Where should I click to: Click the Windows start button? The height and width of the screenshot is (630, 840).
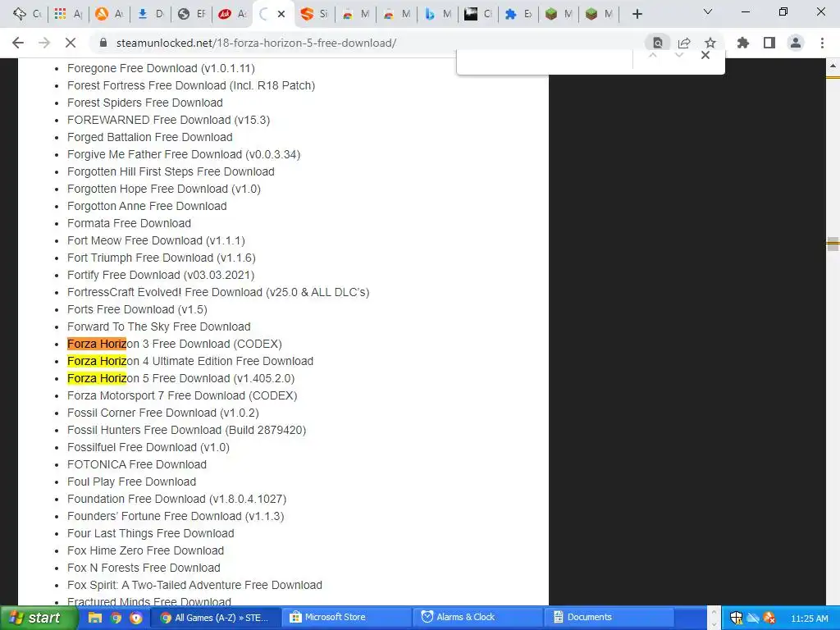coord(38,618)
